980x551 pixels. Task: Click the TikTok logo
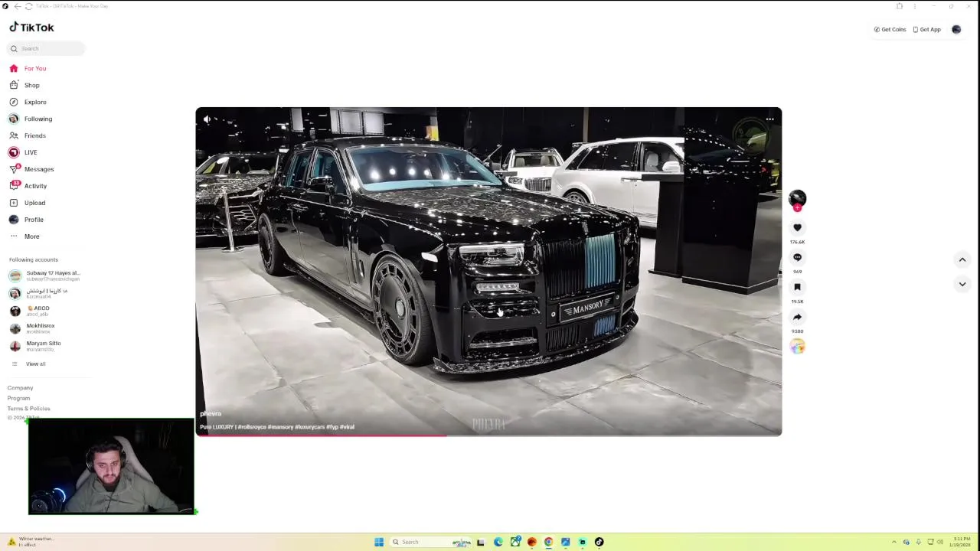tap(31, 28)
